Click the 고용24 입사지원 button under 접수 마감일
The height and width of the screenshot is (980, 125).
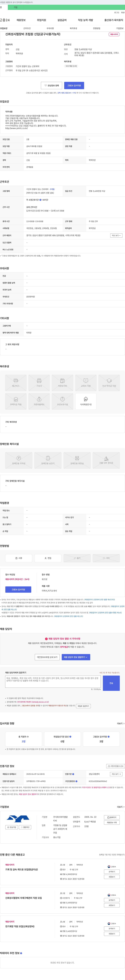tap(18, 590)
